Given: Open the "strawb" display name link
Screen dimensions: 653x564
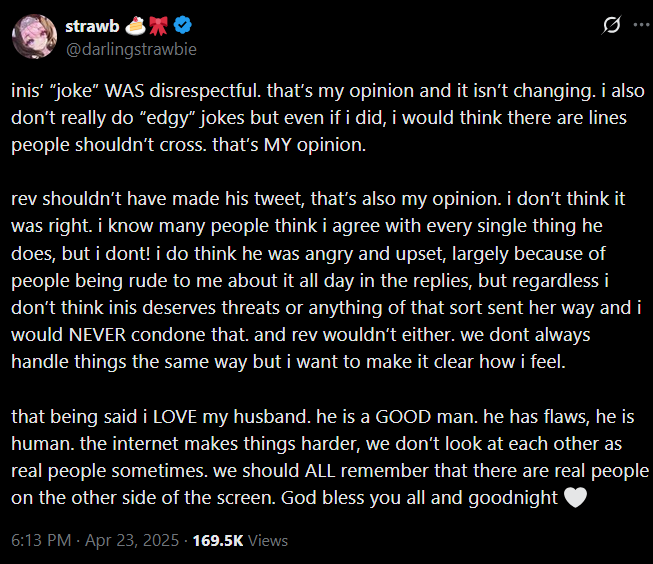Looking at the screenshot, I should point(92,26).
